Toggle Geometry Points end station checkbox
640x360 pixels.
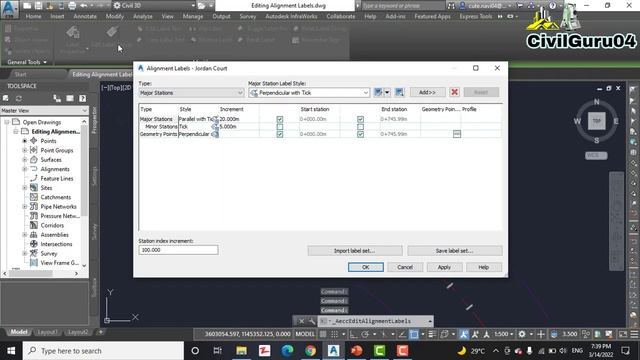pos(360,134)
